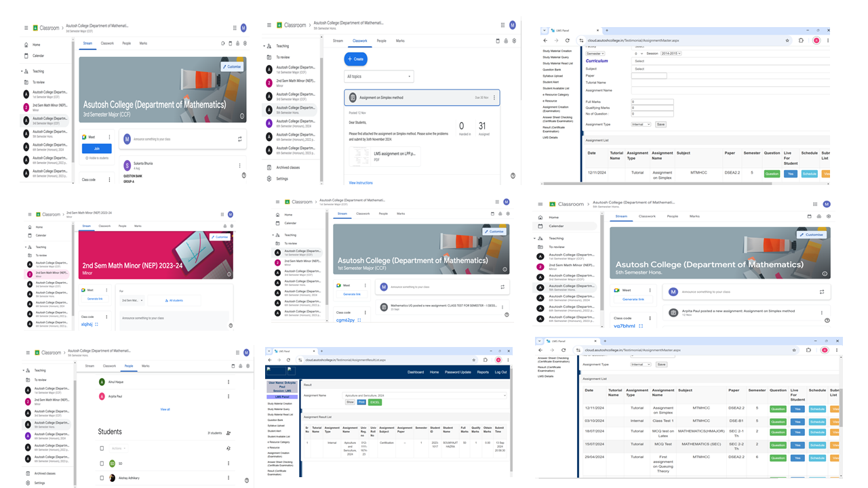Click the 44 students button
Screen dimensions: 868x488
click(174, 300)
